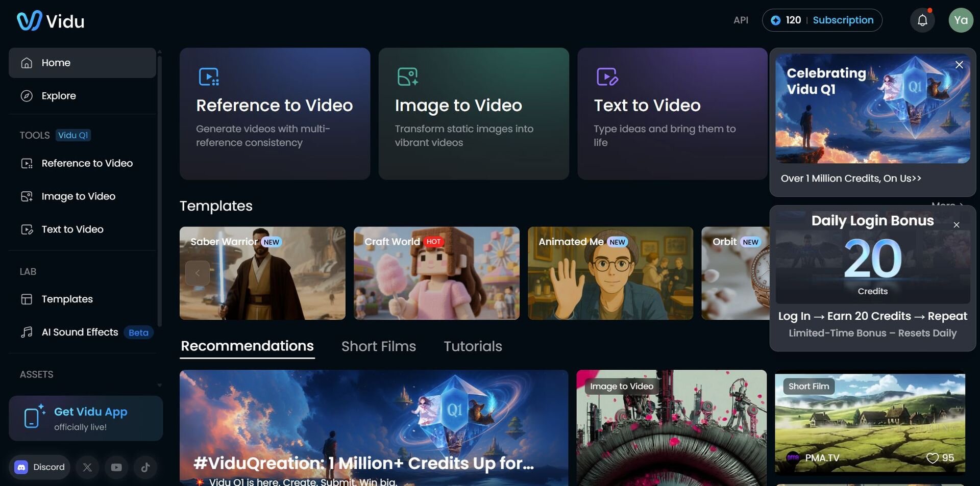
Task: Click the Subscription link
Action: click(x=843, y=20)
